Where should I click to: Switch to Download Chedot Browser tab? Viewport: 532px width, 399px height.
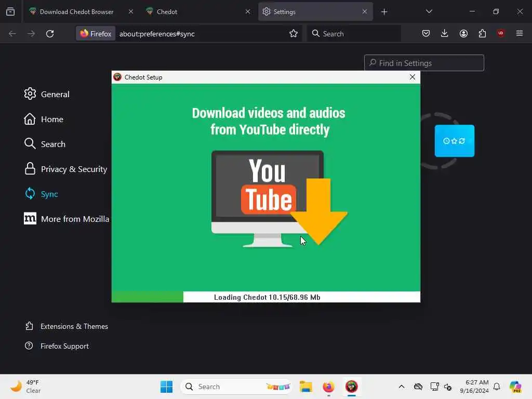point(76,11)
